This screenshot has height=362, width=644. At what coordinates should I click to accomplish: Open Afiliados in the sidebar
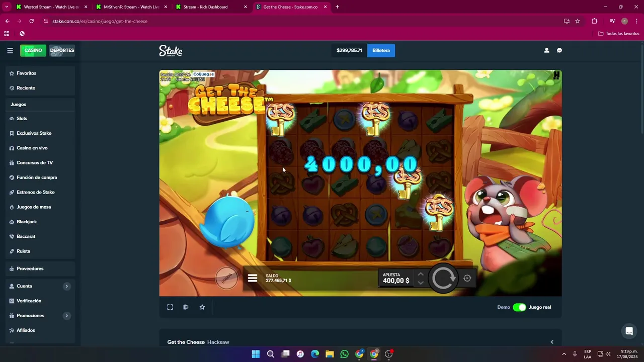point(40,330)
